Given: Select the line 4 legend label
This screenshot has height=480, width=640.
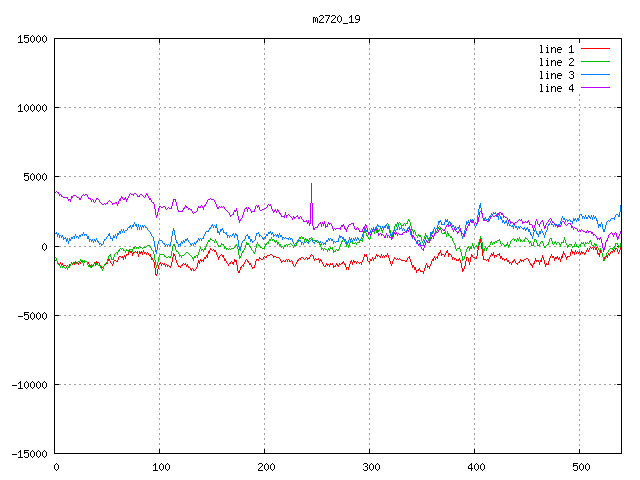Looking at the screenshot, I should click(556, 88).
